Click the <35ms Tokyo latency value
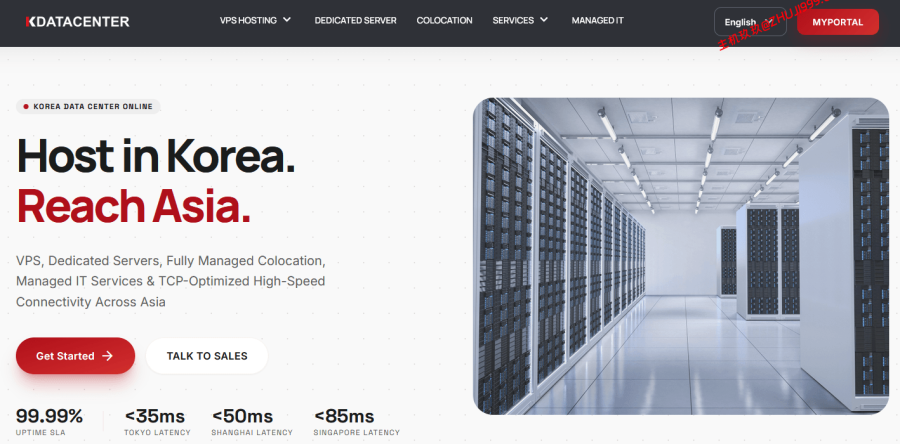Viewport: 900px width, 444px height. pos(154,416)
